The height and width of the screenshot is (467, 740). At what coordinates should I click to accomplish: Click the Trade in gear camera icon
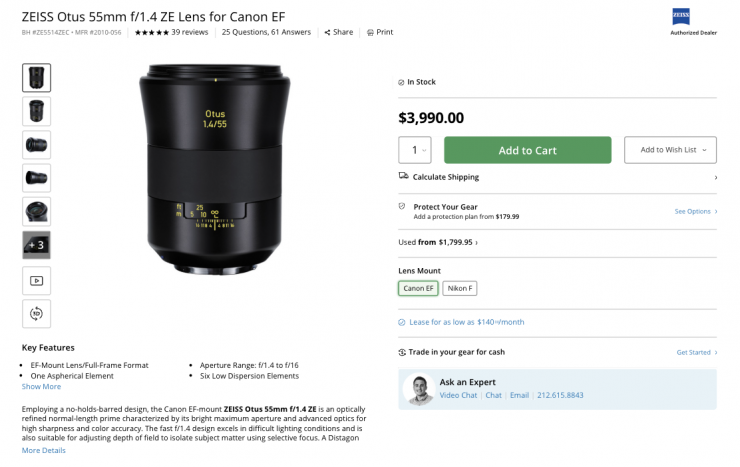(403, 352)
